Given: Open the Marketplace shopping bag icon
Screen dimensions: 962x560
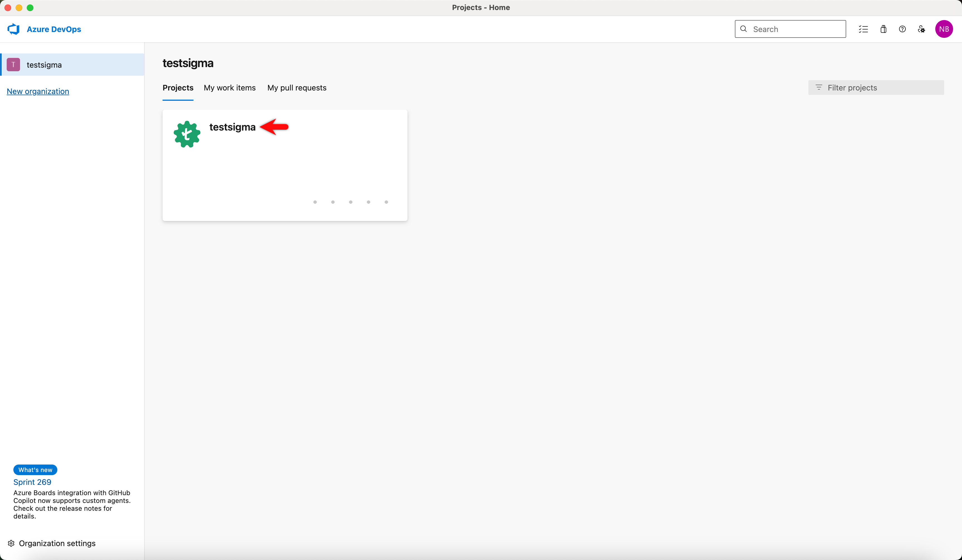Looking at the screenshot, I should coord(883,29).
